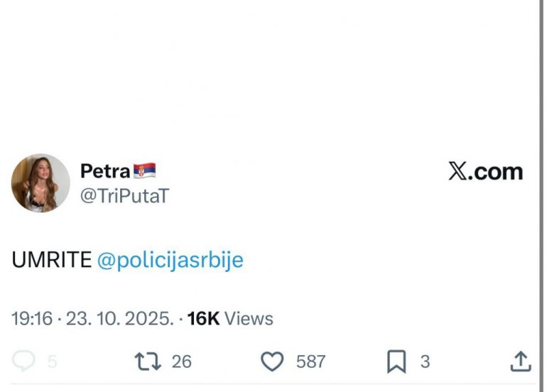Repost the tweet with the retweet icon
Screen dimensions: 547x392
148,361
